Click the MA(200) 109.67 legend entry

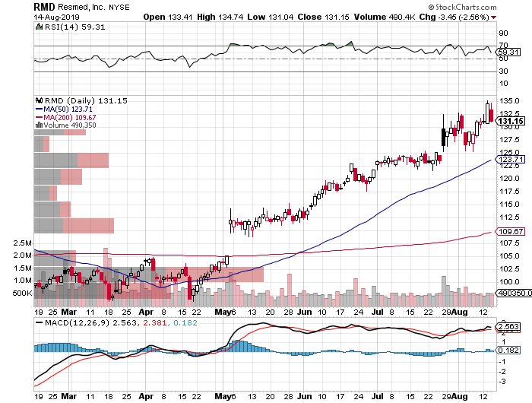tap(66, 117)
